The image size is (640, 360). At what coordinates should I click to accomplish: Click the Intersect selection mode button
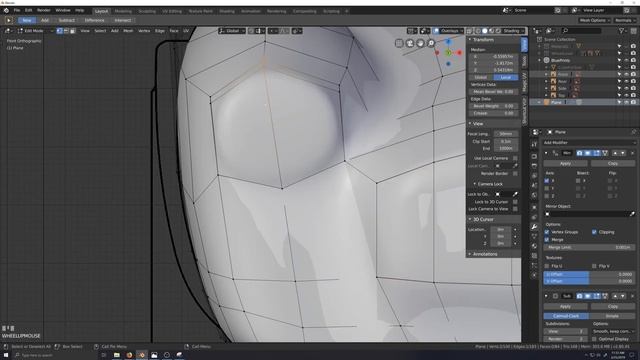pos(122,20)
